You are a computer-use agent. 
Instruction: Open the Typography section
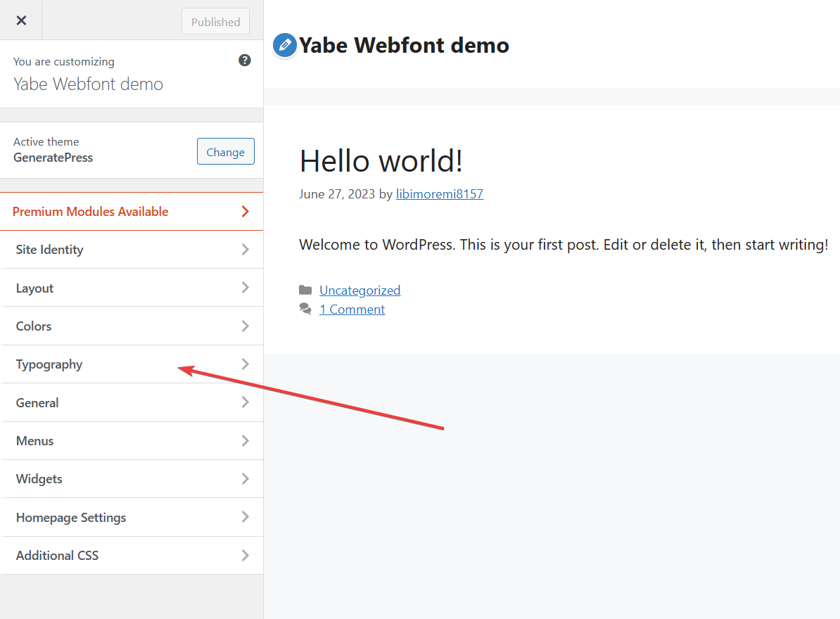pos(132,364)
